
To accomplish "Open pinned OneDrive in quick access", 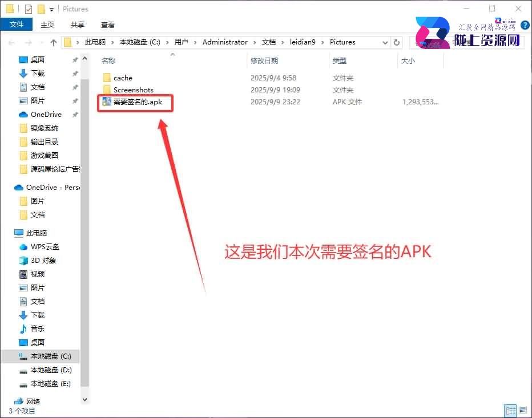I will click(46, 114).
